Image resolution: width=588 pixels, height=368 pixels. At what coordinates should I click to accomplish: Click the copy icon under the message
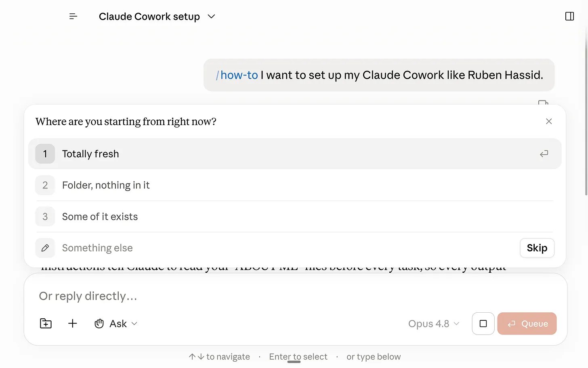tap(543, 102)
